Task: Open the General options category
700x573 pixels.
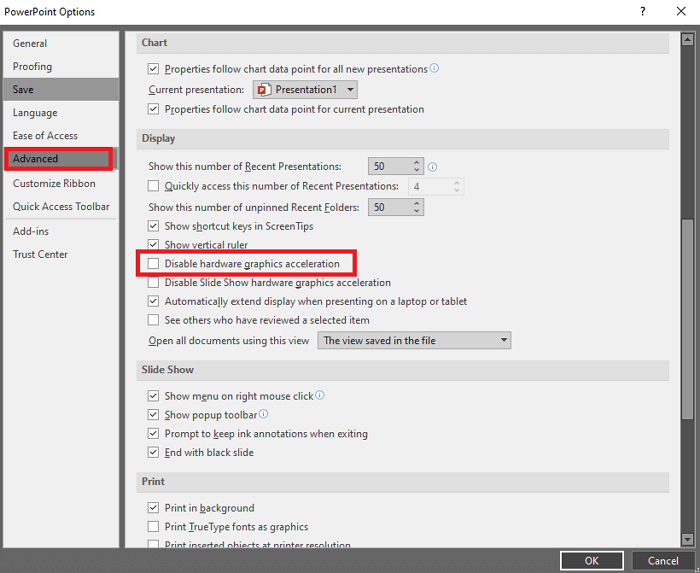Action: [x=61, y=43]
